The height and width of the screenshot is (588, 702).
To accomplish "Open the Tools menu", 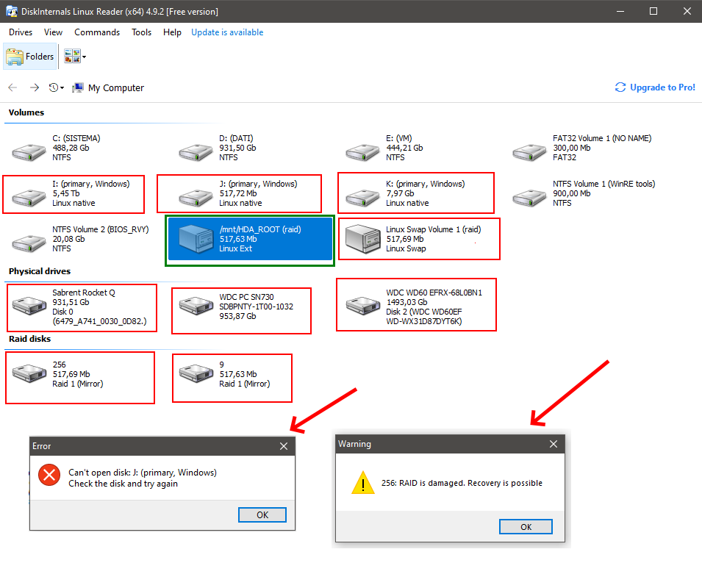I will (141, 32).
